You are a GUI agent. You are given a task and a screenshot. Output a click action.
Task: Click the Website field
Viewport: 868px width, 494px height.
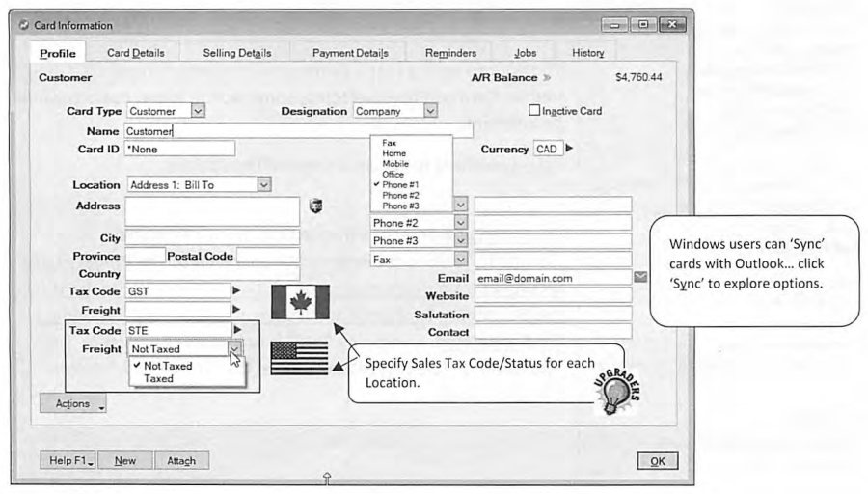point(553,295)
